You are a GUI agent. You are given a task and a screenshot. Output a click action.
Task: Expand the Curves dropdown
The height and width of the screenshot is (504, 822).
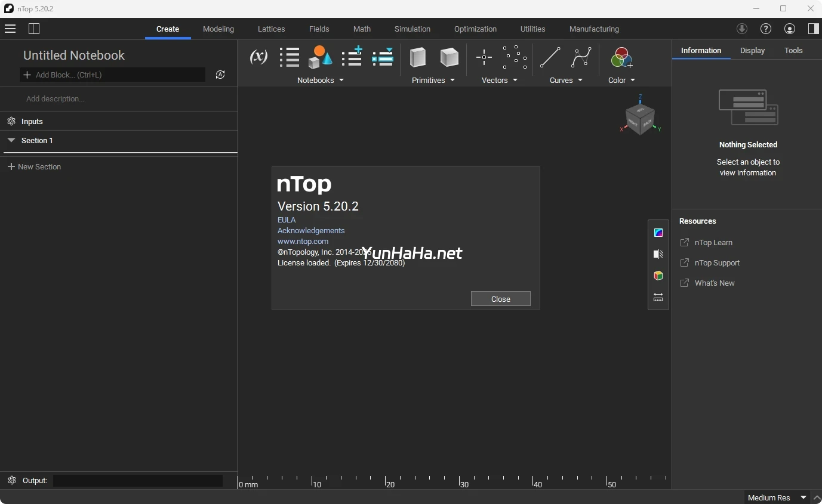566,80
